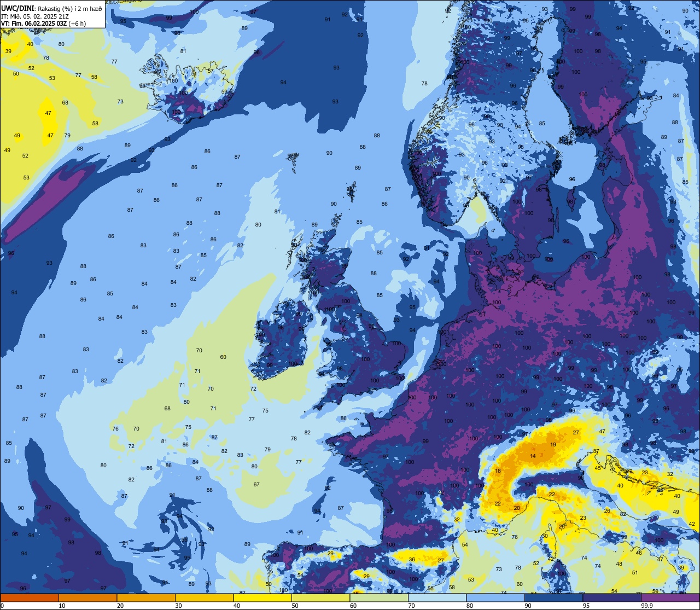Click the 30–40% amber legend segment
Screen dimensions: 700x610
pos(204,597)
